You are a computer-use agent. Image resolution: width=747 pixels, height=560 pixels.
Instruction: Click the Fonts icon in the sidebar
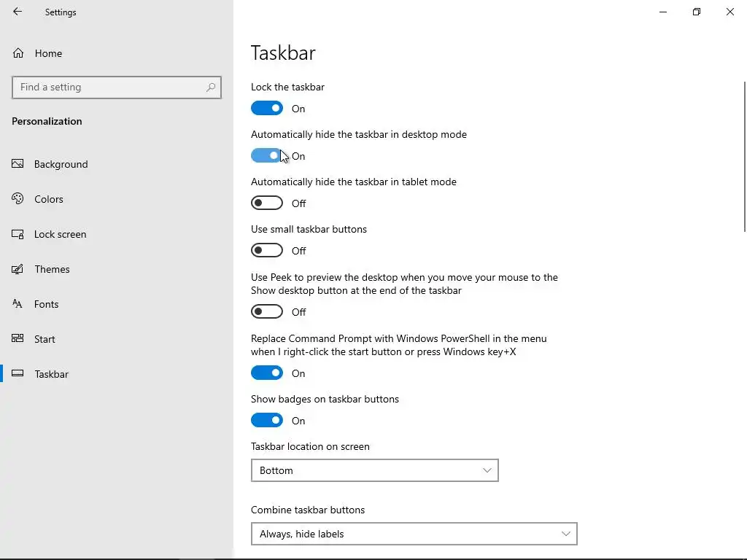(x=18, y=304)
